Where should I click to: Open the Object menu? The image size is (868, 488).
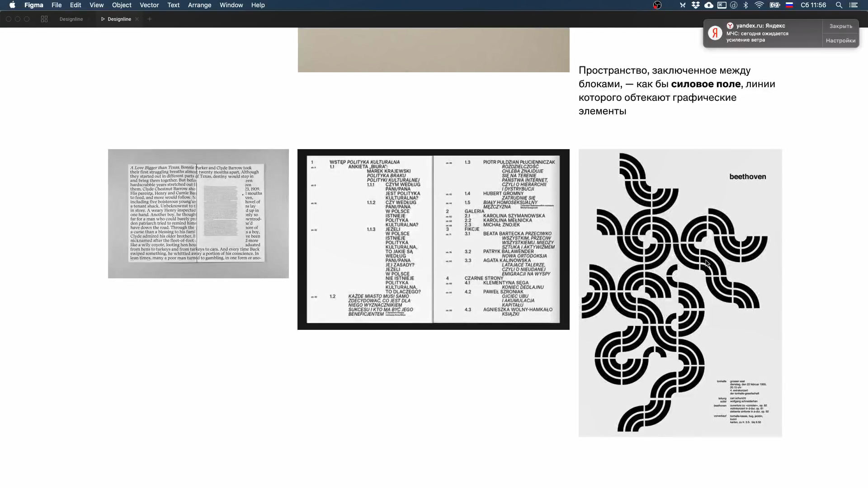tap(122, 5)
